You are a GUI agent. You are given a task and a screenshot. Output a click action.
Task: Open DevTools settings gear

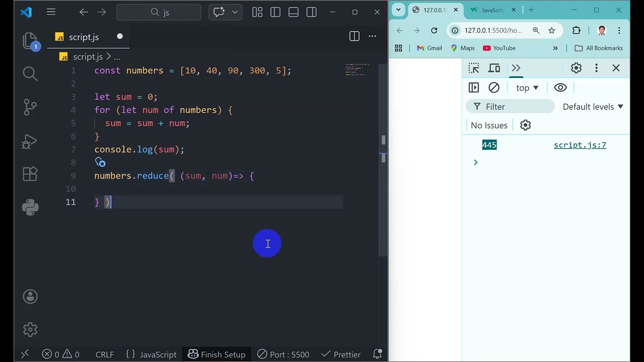tap(576, 68)
